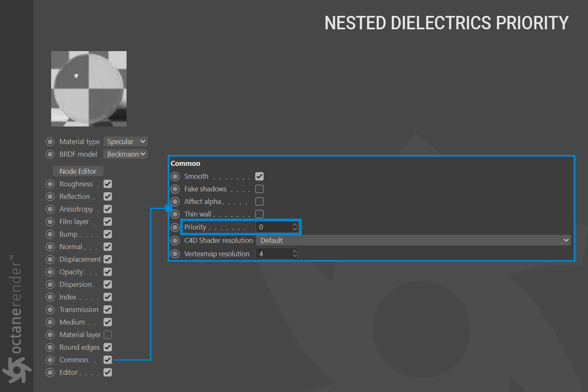Click the animation dot beside Vertexmap resolution

pos(175,254)
